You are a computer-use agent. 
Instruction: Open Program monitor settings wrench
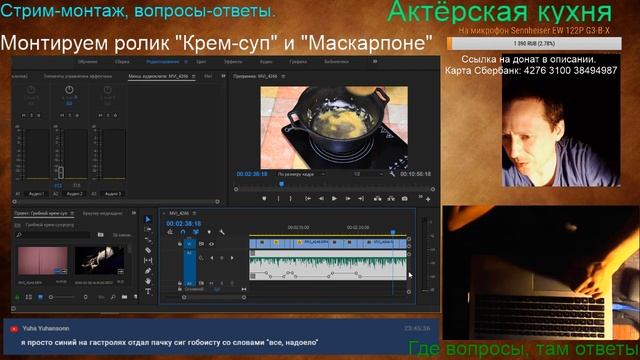(x=392, y=174)
